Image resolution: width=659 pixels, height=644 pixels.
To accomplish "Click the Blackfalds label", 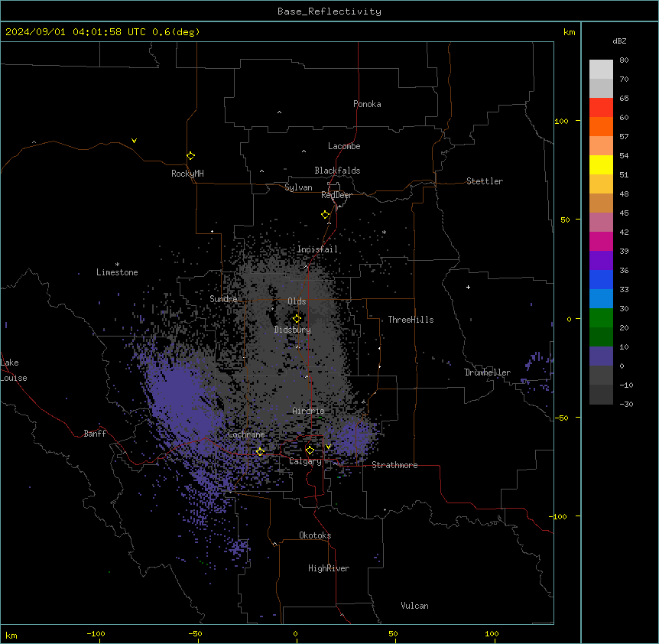I will click(x=337, y=171).
